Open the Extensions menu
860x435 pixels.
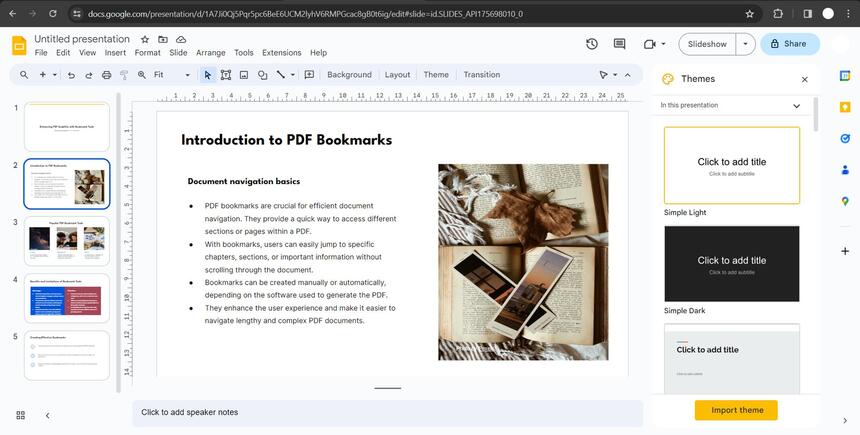point(281,52)
